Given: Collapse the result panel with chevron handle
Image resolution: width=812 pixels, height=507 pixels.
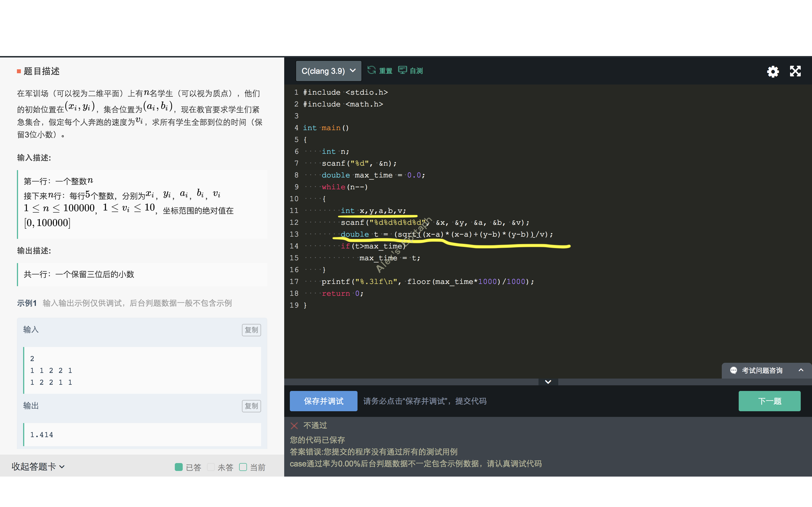Looking at the screenshot, I should (x=548, y=382).
